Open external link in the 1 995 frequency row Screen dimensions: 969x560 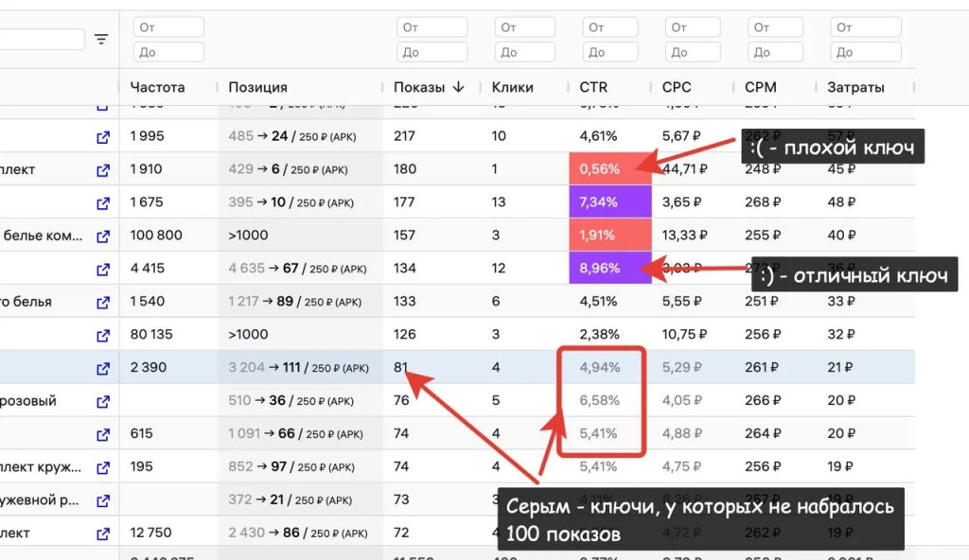(103, 136)
